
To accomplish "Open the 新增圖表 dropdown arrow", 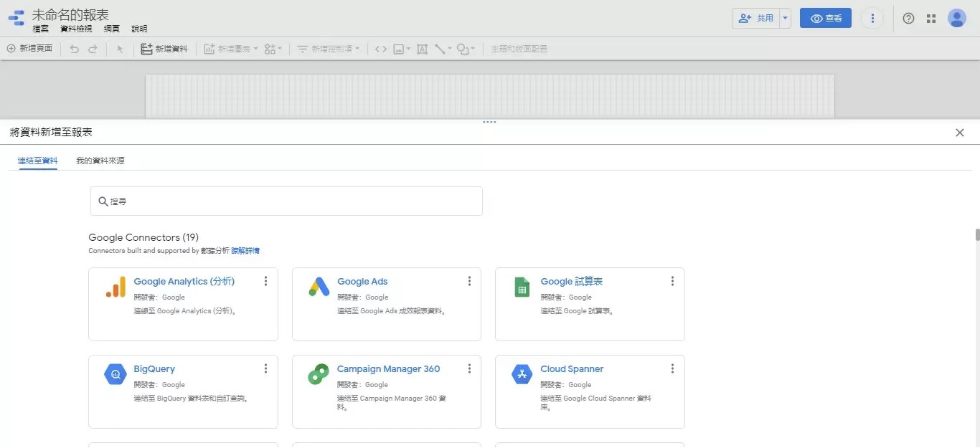I will click(256, 49).
